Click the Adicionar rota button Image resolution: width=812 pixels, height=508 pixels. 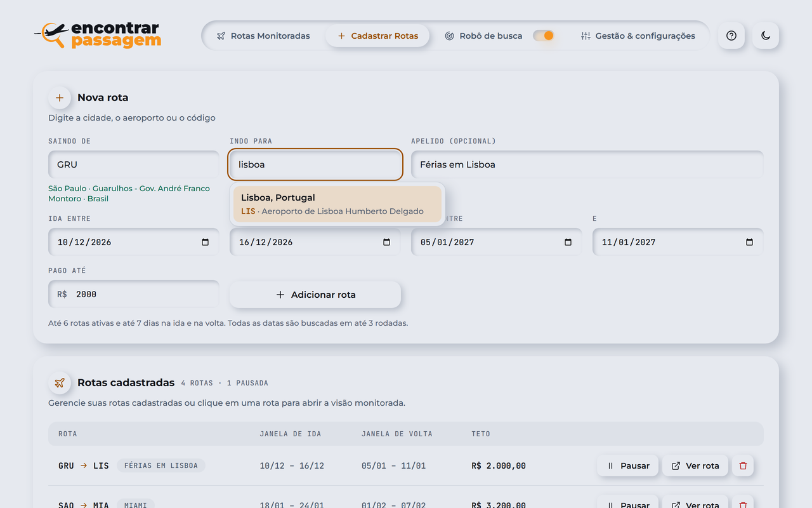tap(315, 295)
